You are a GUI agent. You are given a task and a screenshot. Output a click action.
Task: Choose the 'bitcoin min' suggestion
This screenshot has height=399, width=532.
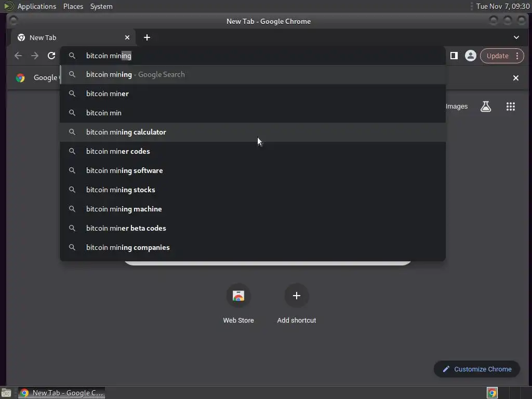point(252,113)
